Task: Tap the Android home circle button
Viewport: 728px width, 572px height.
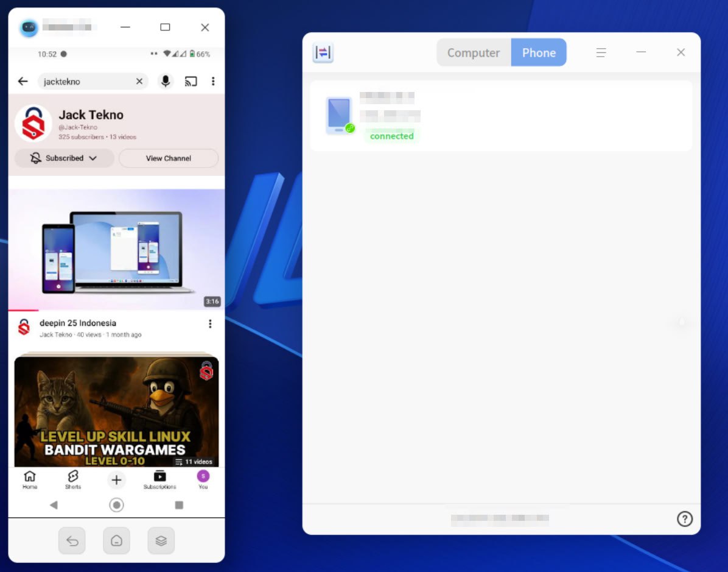Action: 116,505
